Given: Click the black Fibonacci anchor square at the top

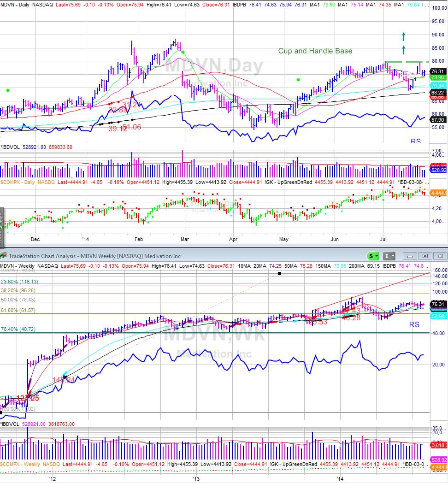Looking at the screenshot, I should tap(279, 274).
